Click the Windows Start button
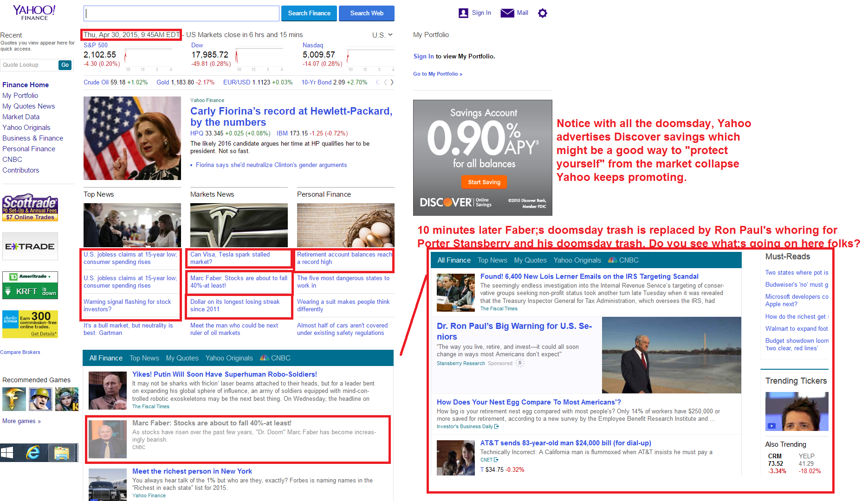 point(7,452)
